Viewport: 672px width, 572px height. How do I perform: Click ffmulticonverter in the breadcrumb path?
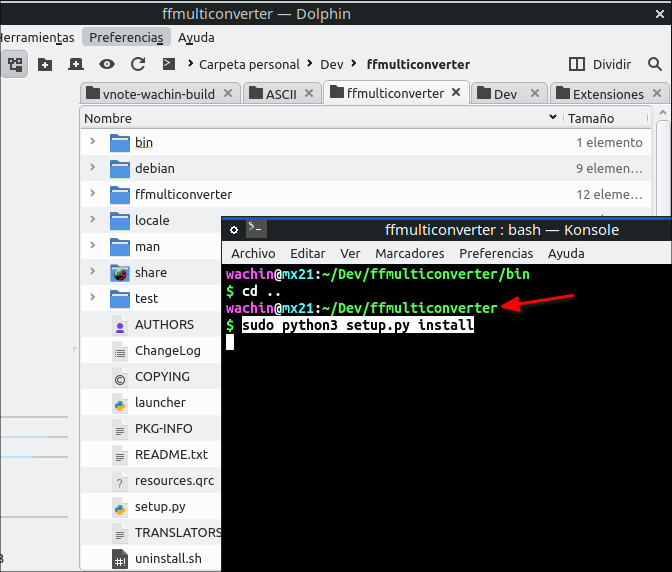pos(418,64)
